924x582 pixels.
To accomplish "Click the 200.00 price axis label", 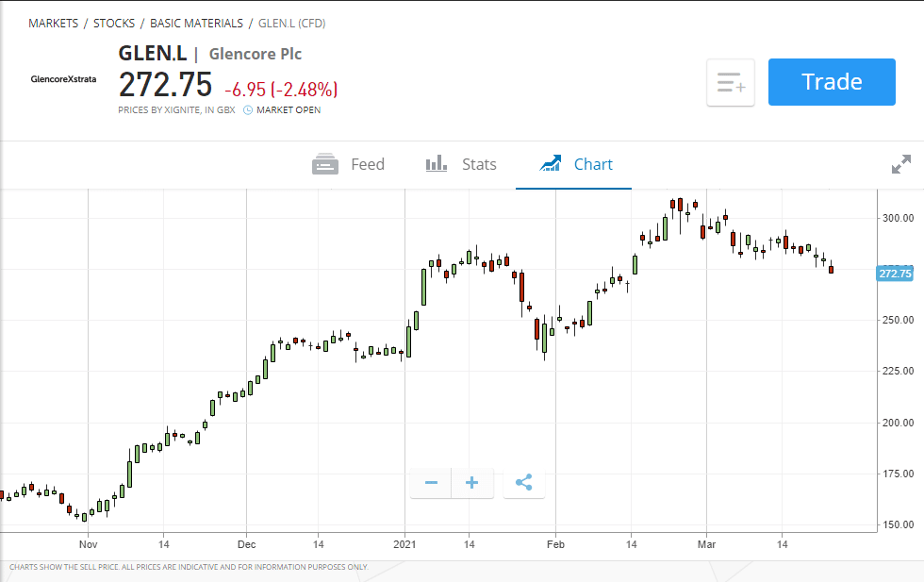I will pyautogui.click(x=898, y=423).
